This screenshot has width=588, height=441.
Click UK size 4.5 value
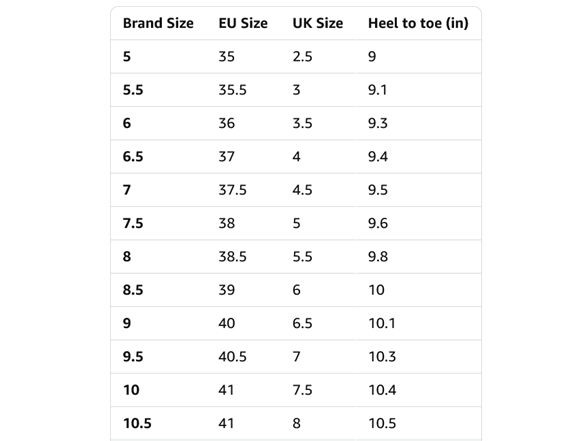click(x=302, y=190)
